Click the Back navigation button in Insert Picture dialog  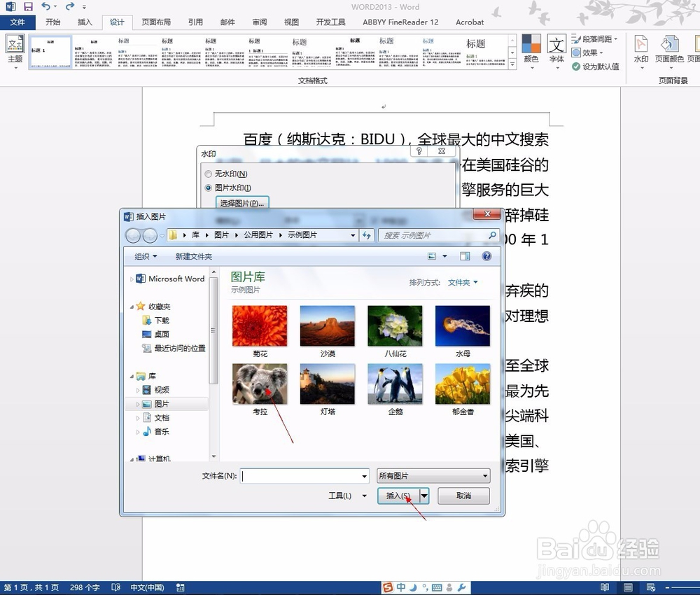(133, 235)
